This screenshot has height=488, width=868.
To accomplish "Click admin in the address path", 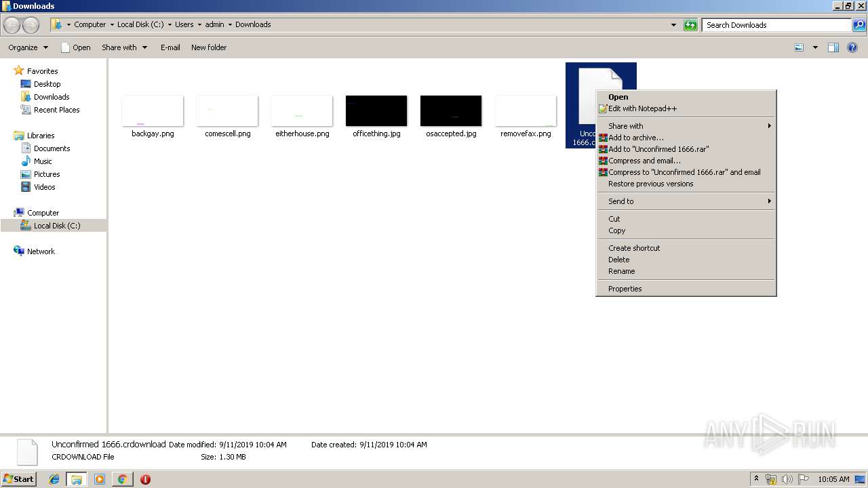I will [214, 24].
